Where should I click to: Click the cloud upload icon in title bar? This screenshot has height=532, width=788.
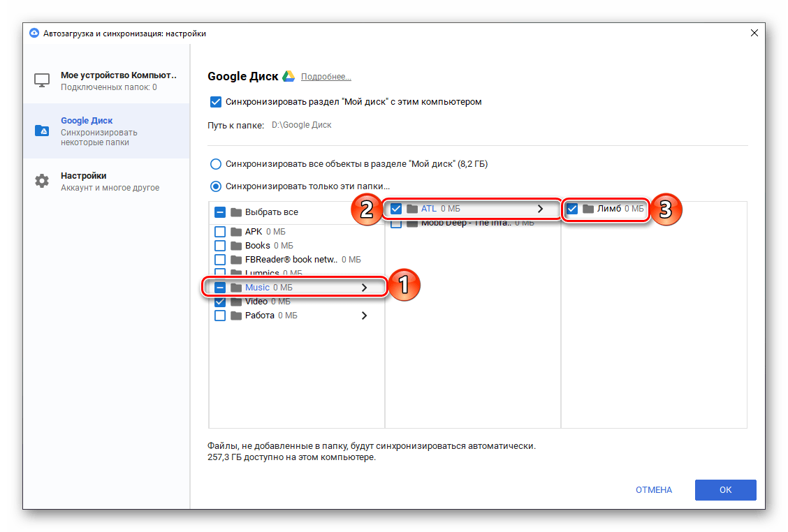tap(34, 33)
